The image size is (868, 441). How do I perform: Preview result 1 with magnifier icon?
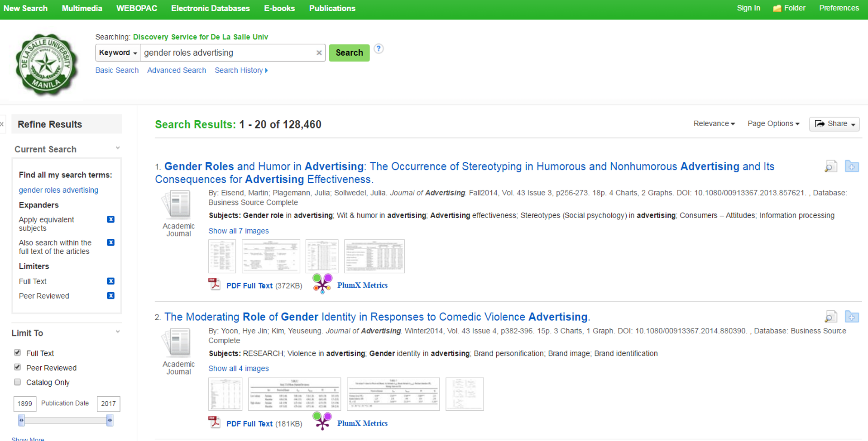pos(831,166)
